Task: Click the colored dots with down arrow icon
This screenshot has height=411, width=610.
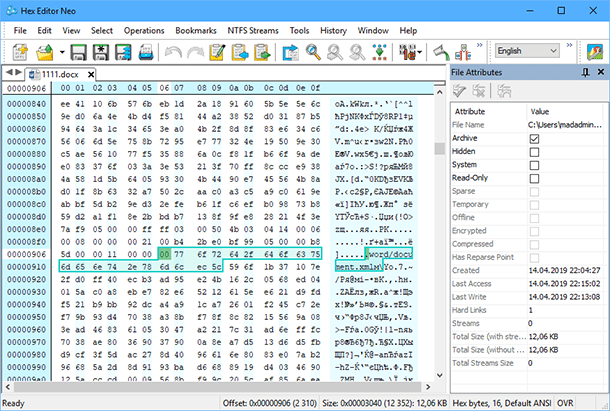Action: (x=380, y=52)
